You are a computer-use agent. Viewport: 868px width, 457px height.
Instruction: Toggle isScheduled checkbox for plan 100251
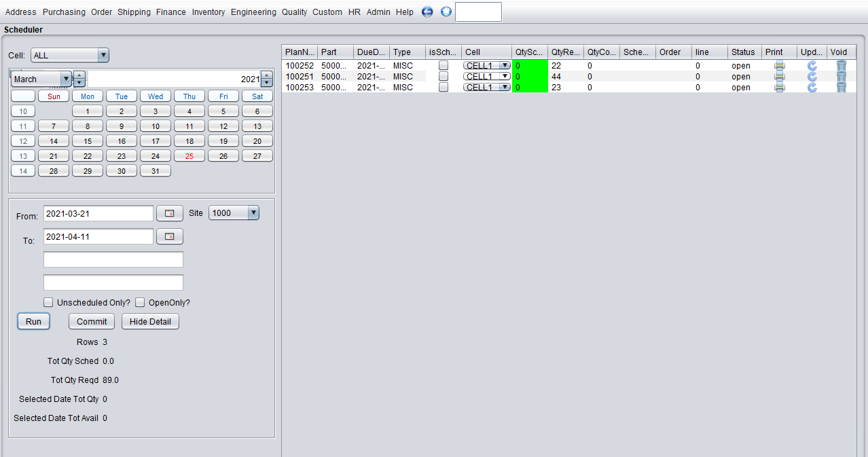(444, 77)
